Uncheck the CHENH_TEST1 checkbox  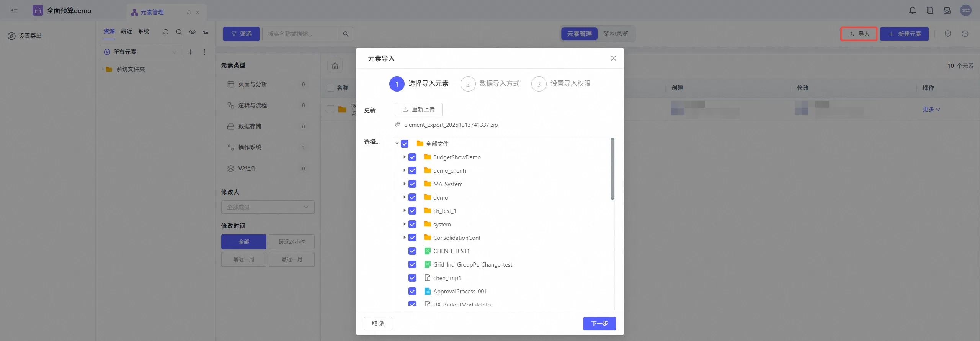(412, 251)
